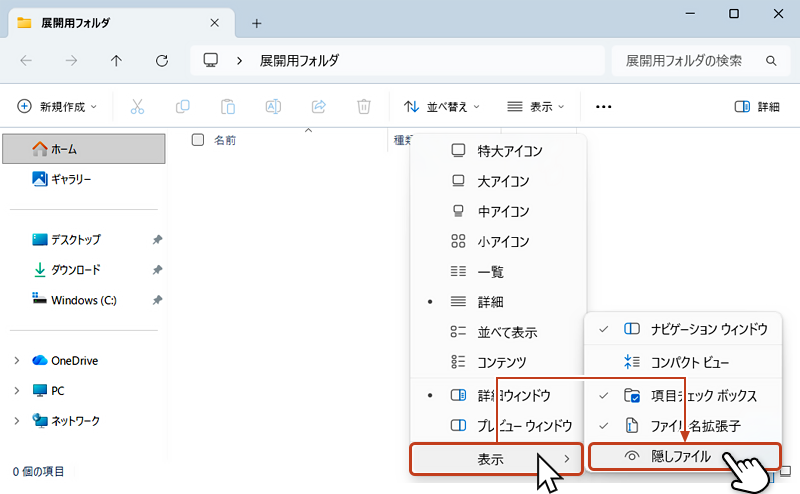
Task: Open the 表示 view dropdown in toolbar
Action: [x=536, y=107]
